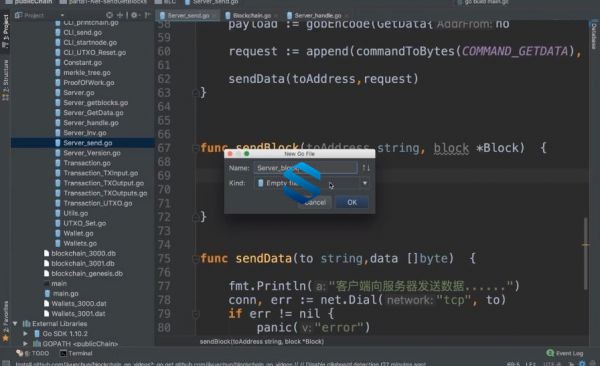The height and width of the screenshot is (366, 600).
Task: Click the scroll-from-source target icon in Project panel
Action: click(109, 15)
